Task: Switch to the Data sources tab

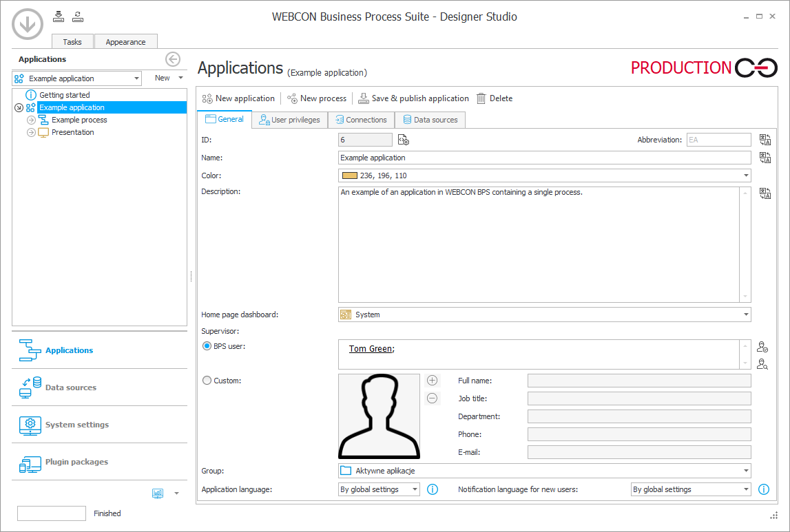Action: click(430, 120)
